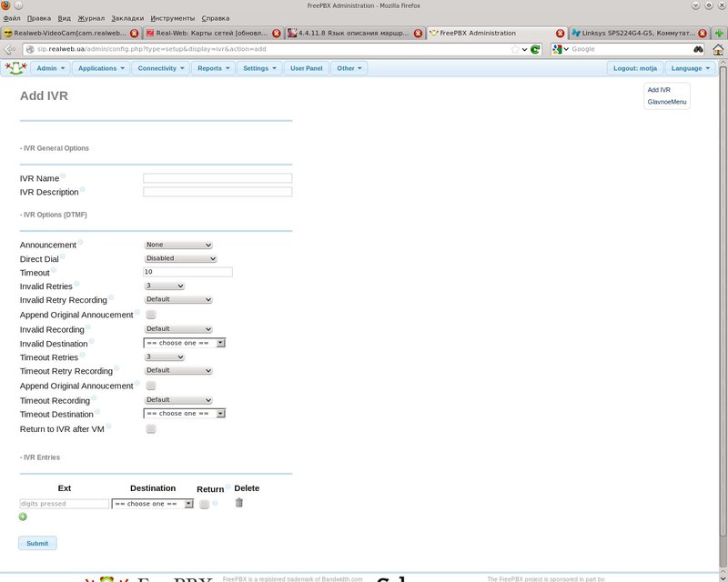
Task: Click the trash icon to delete IVR entry
Action: click(x=239, y=503)
